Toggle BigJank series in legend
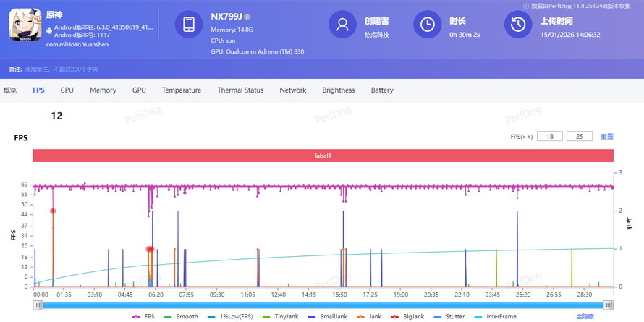This screenshot has height=322, width=644. tap(407, 317)
